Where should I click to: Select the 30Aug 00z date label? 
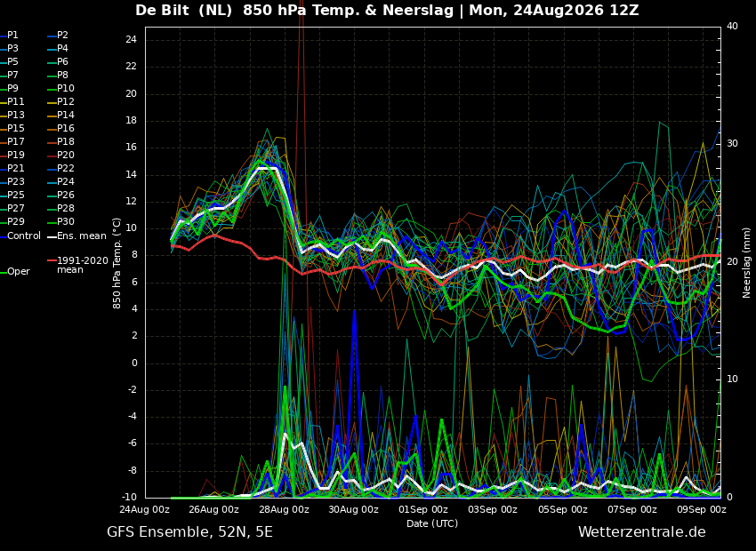353,509
